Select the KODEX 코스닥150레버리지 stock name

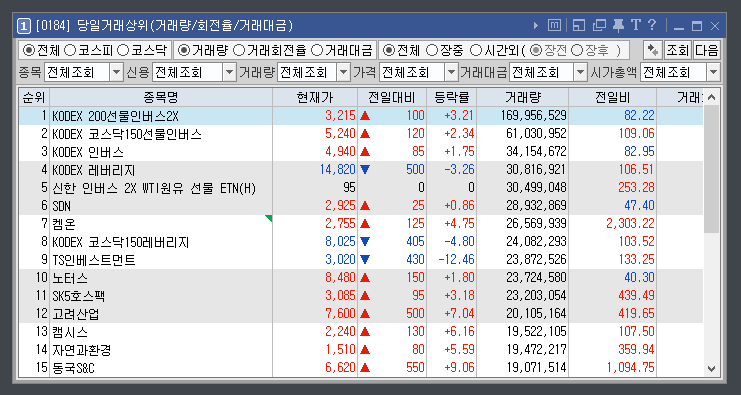click(121, 242)
